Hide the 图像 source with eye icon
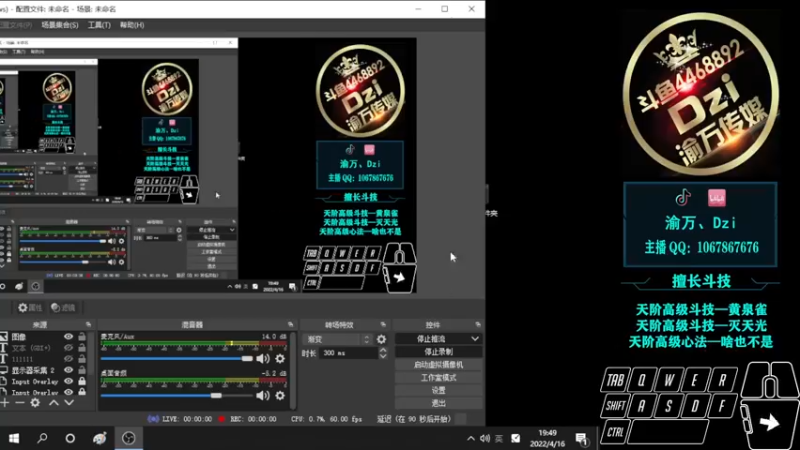The height and width of the screenshot is (450, 800). point(68,337)
